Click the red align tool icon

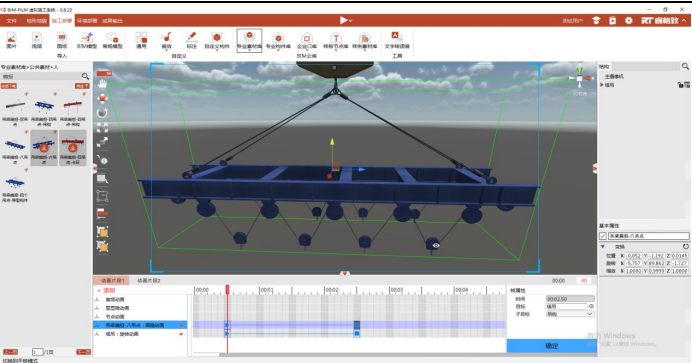(102, 214)
